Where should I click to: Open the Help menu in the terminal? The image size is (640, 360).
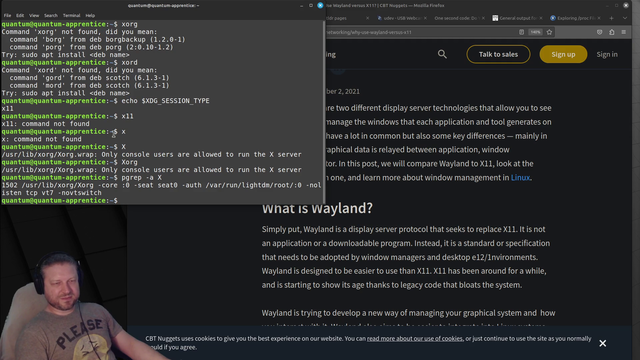90,16
